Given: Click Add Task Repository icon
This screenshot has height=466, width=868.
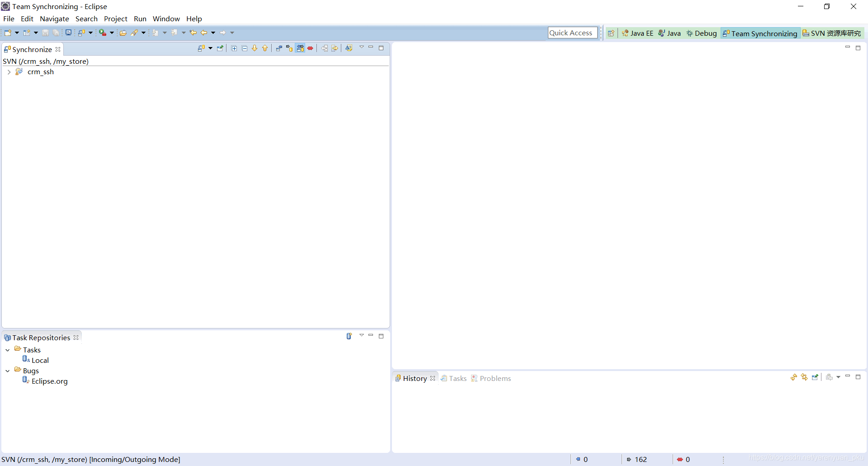Looking at the screenshot, I should (x=349, y=336).
